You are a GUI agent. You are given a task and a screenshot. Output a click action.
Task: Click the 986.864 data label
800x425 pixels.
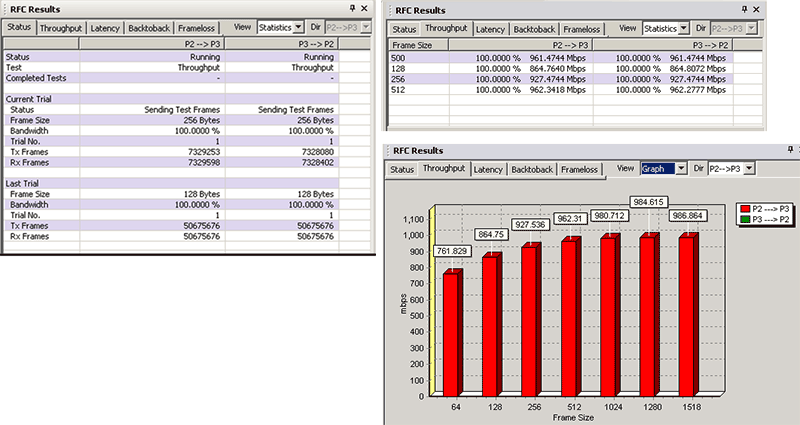tap(687, 216)
